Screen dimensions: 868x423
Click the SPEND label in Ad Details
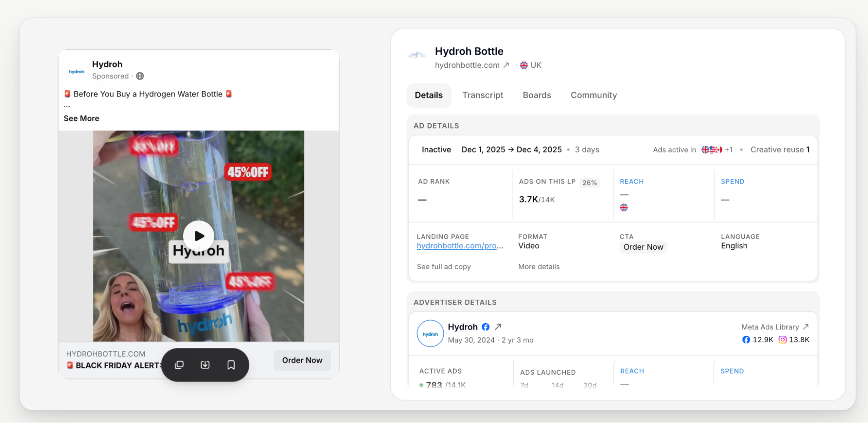(733, 182)
